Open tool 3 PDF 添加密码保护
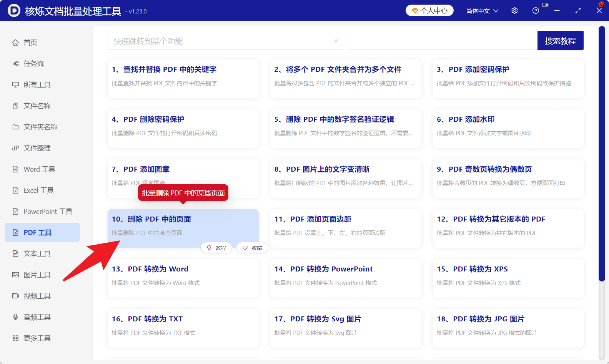This screenshot has height=364, width=609. click(508, 79)
